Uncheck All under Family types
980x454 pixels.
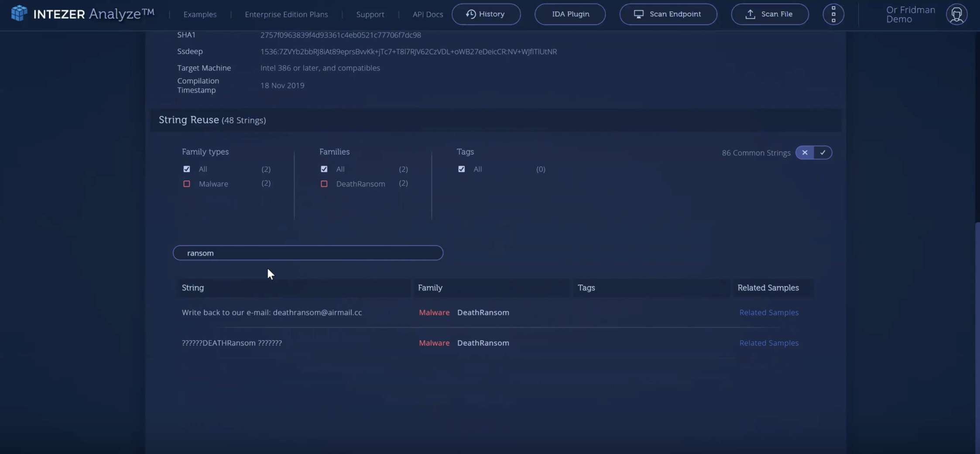[187, 169]
